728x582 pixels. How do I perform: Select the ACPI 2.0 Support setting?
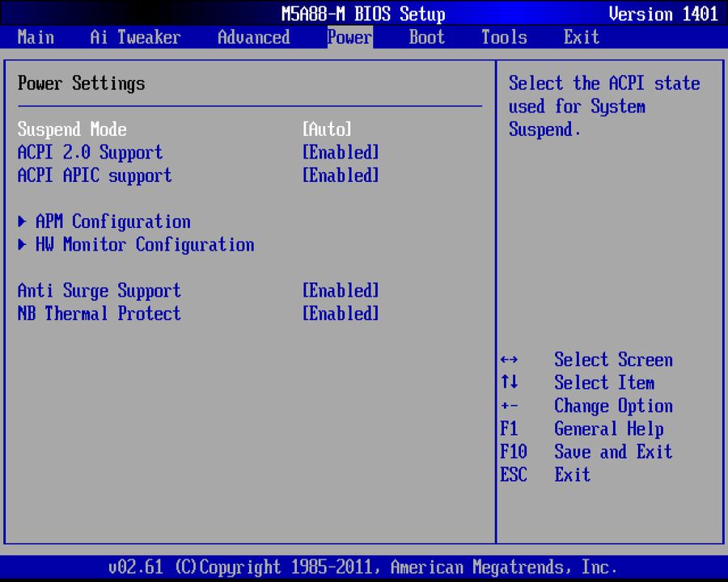(x=90, y=152)
